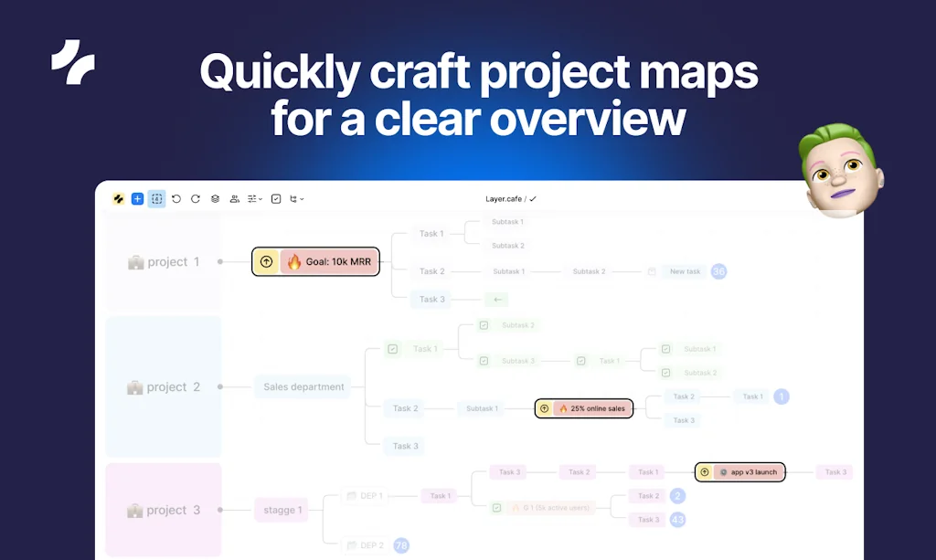Click the green-haired avatar face
Image resolution: width=936 pixels, height=560 pixels.
coord(841,171)
